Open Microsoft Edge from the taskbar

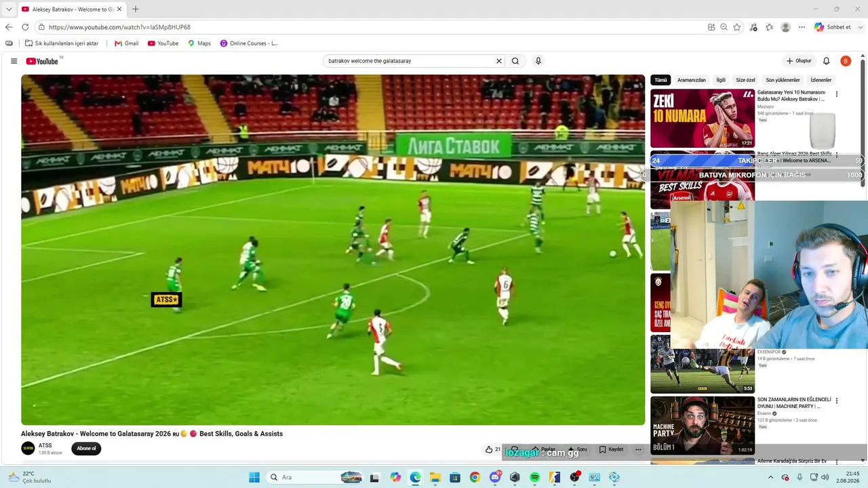(415, 477)
